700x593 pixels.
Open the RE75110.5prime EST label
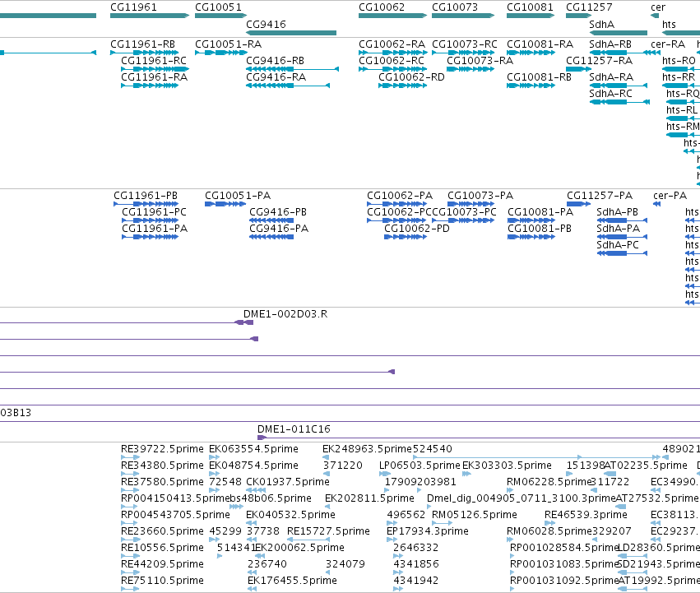click(x=162, y=581)
